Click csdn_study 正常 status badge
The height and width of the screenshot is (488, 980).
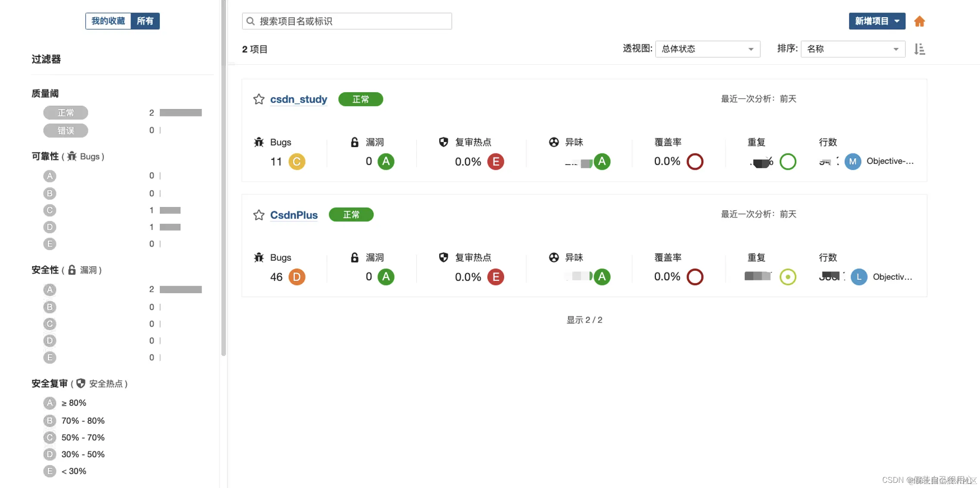click(x=361, y=99)
